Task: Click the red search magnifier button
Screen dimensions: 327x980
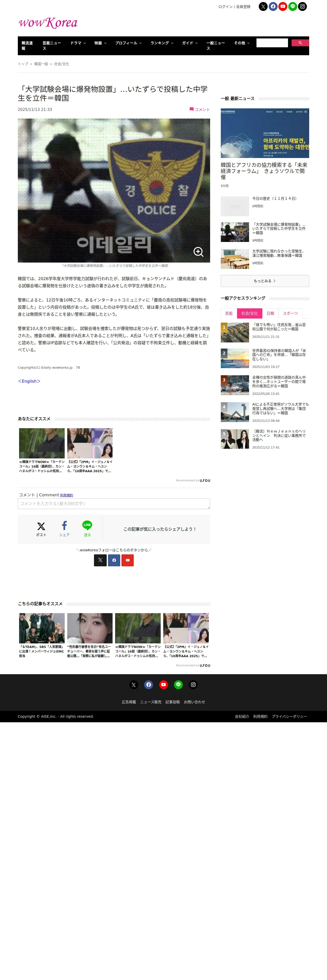Action: 300,43
